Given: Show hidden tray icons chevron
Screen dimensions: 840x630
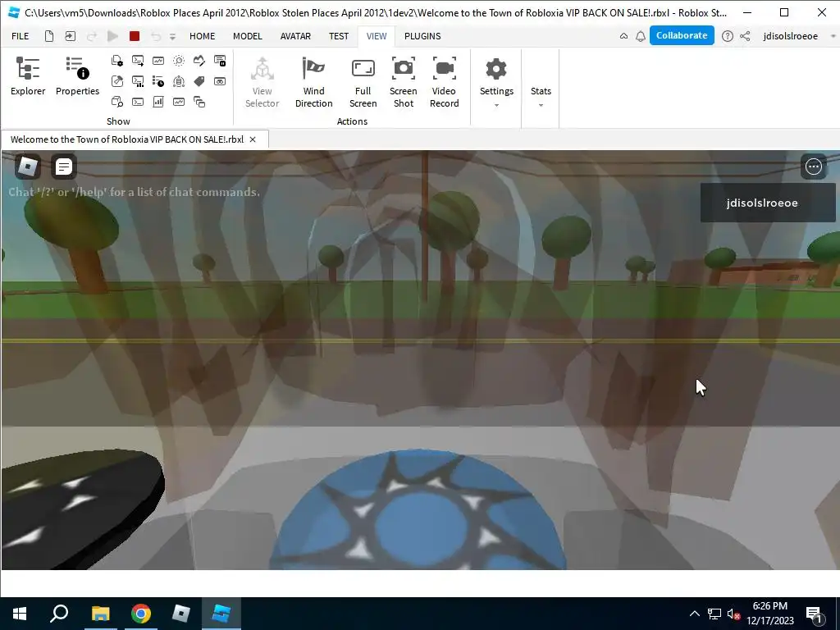Looking at the screenshot, I should 694,614.
